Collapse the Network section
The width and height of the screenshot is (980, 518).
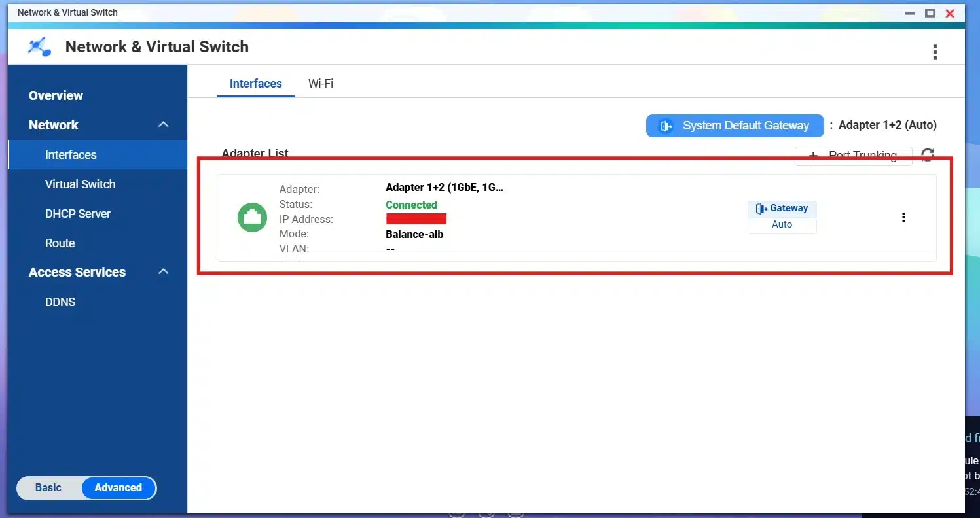tap(162, 124)
